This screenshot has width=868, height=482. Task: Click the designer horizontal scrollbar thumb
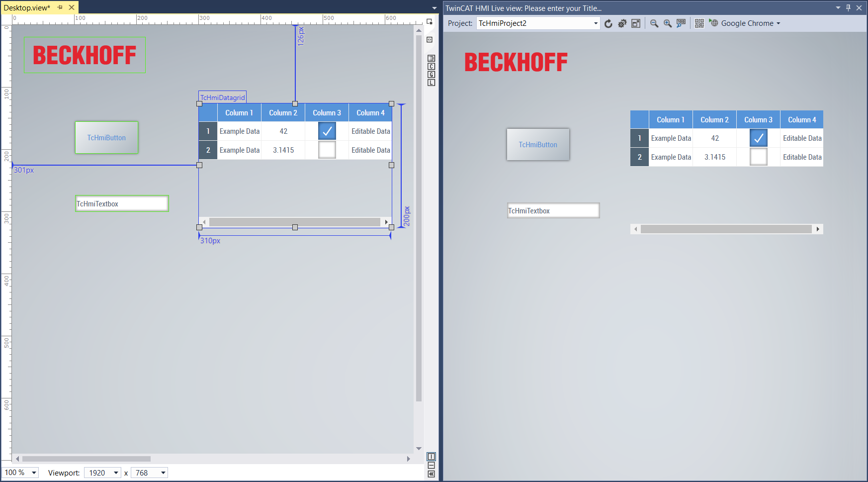(87, 459)
